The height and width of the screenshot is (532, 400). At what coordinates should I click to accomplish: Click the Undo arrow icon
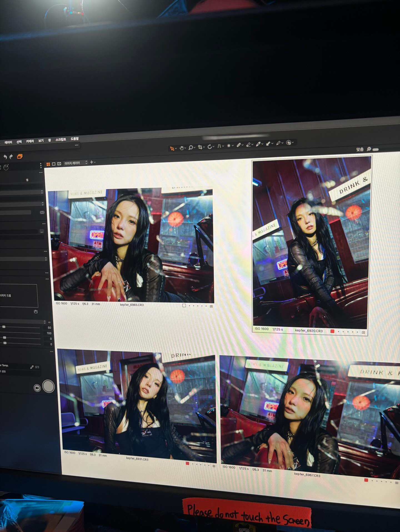coord(5,157)
